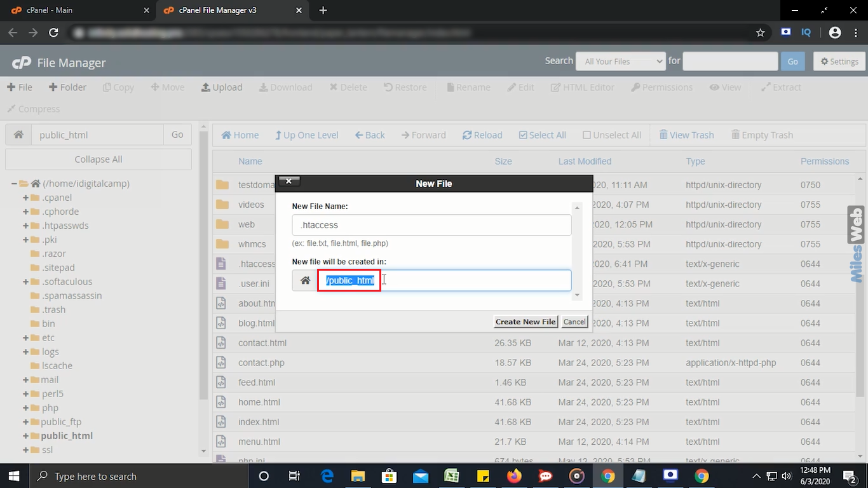The height and width of the screenshot is (488, 868).
Task: Click the Move toolbar button
Action: coord(168,87)
